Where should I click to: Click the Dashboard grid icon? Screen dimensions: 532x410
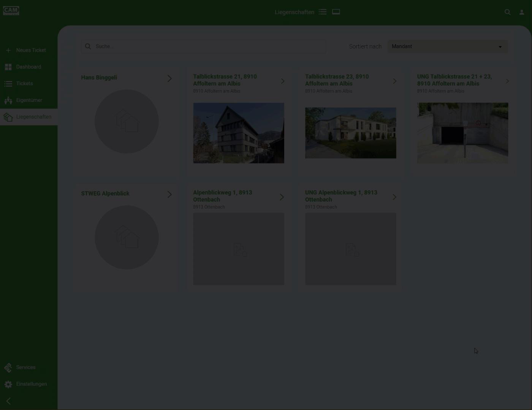pyautogui.click(x=8, y=67)
